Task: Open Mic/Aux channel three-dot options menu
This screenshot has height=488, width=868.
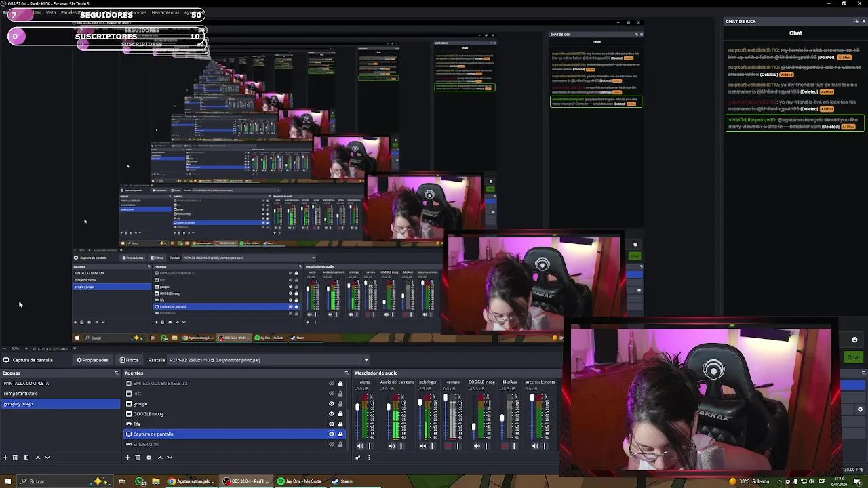Action: tap(514, 446)
